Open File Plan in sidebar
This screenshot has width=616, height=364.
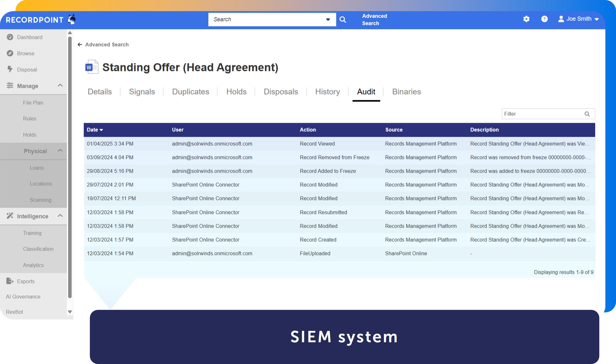(x=33, y=103)
